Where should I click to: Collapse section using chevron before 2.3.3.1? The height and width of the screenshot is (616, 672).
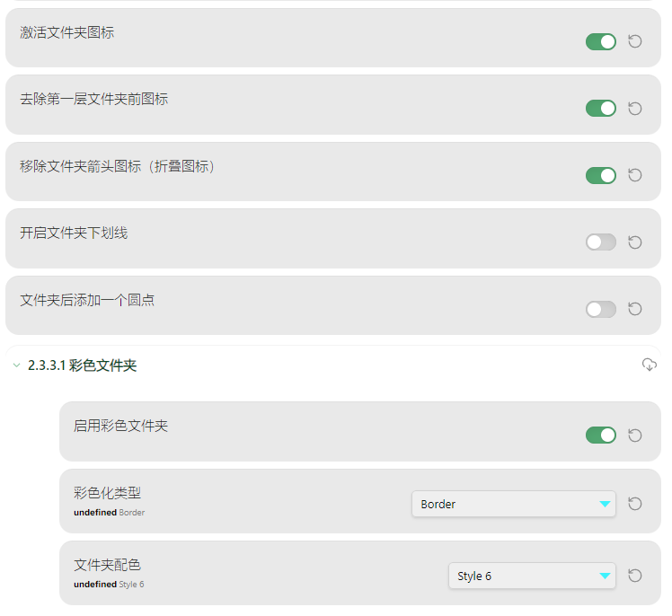coord(16,365)
